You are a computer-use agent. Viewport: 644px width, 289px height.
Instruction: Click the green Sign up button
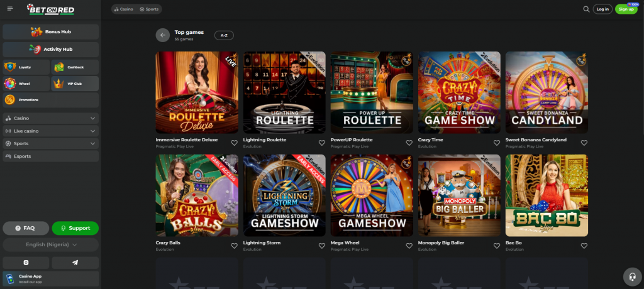coord(626,9)
